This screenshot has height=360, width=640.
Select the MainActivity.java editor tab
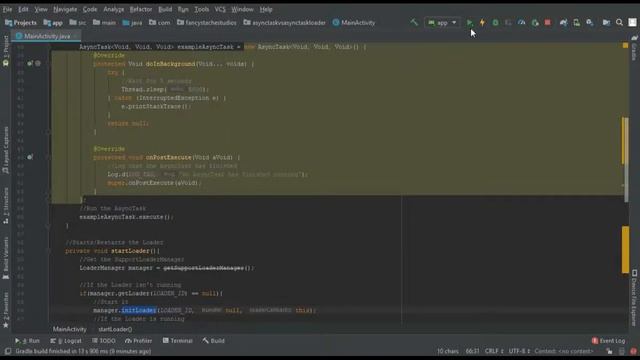[47, 36]
